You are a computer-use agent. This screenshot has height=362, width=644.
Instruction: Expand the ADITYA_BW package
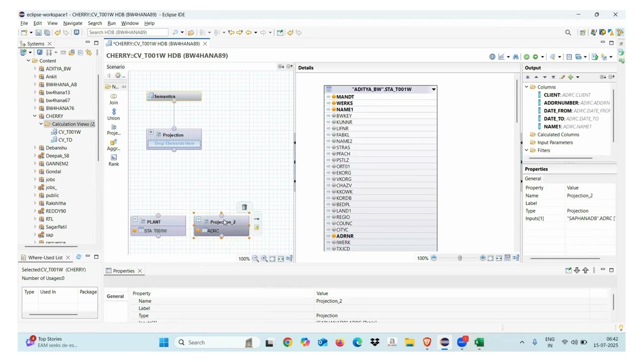(35, 68)
